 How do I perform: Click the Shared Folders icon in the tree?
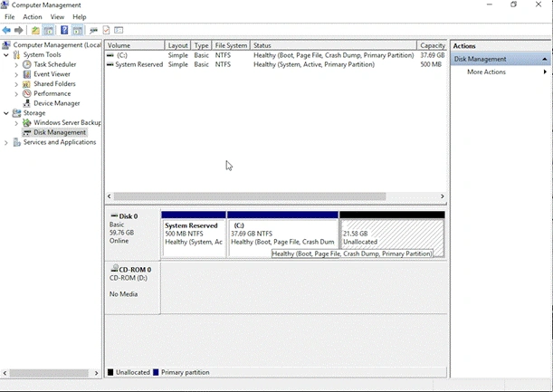click(27, 84)
